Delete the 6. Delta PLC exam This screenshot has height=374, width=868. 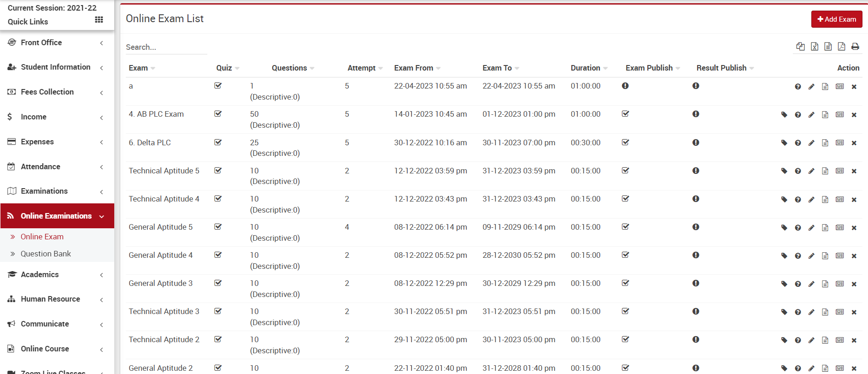(854, 143)
